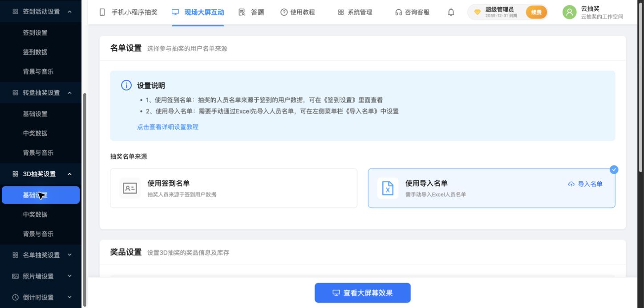Click the 导入名单 link
Screen dimensions: 644x308
click(x=585, y=184)
